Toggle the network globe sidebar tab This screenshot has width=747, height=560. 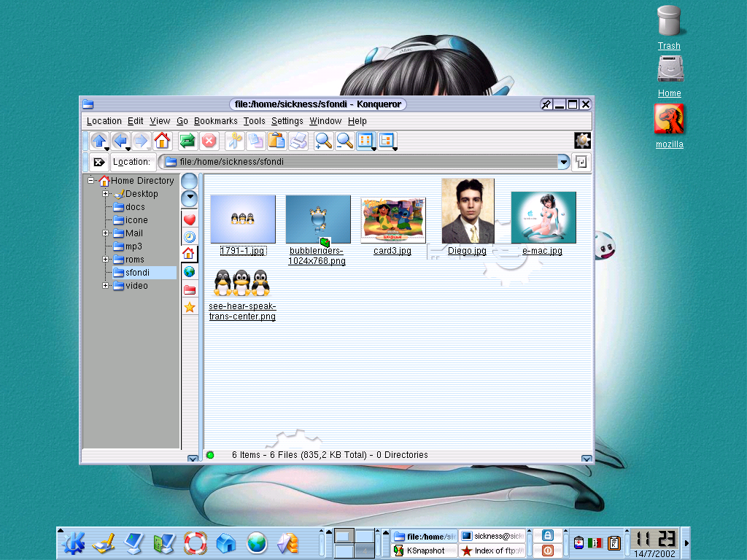pyautogui.click(x=190, y=272)
